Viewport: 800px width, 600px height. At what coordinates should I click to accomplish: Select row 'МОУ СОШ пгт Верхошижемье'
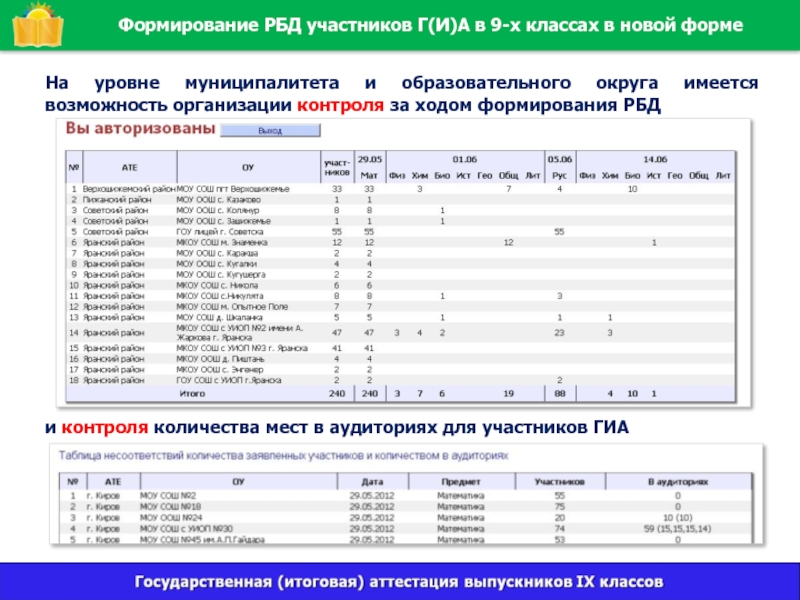[401, 189]
